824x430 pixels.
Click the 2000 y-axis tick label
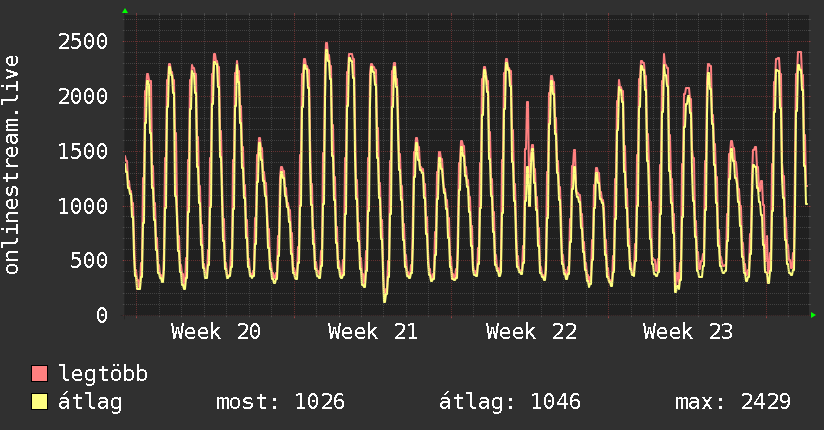tap(83, 96)
